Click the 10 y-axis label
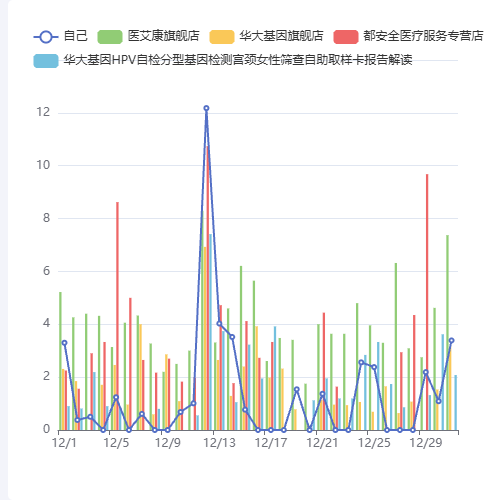 (43, 165)
